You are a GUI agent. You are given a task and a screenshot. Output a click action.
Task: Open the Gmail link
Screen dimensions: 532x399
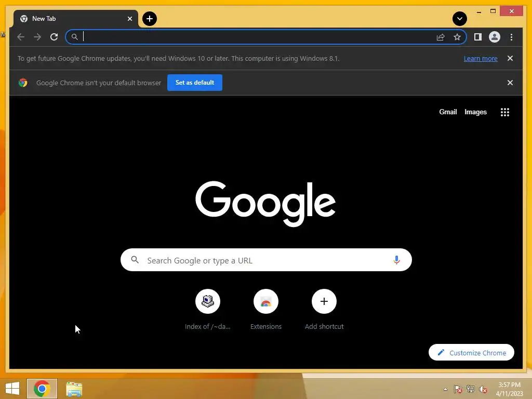pyautogui.click(x=448, y=112)
